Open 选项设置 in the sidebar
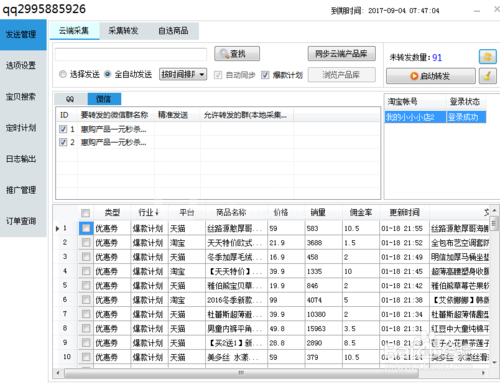 click(21, 66)
